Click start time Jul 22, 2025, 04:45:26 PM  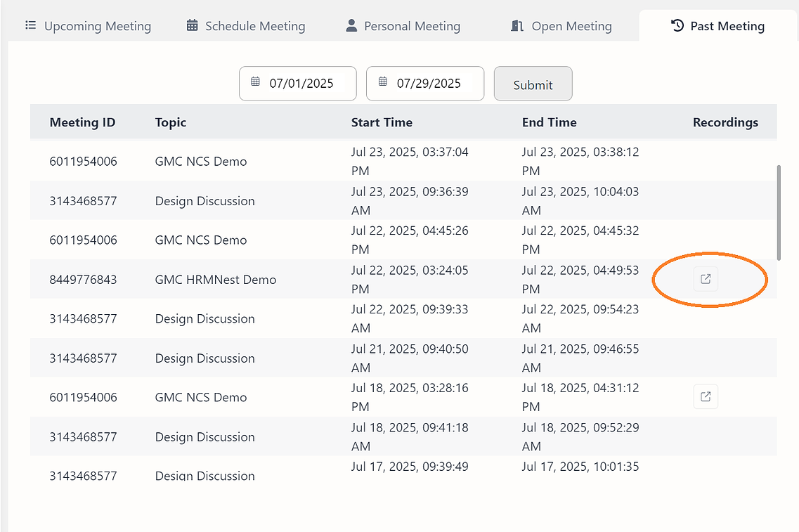coord(410,240)
